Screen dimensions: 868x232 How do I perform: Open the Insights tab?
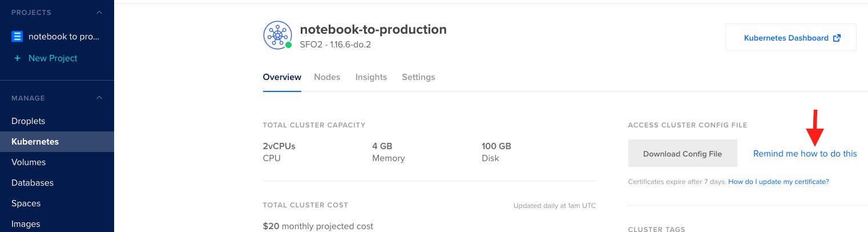pyautogui.click(x=371, y=77)
